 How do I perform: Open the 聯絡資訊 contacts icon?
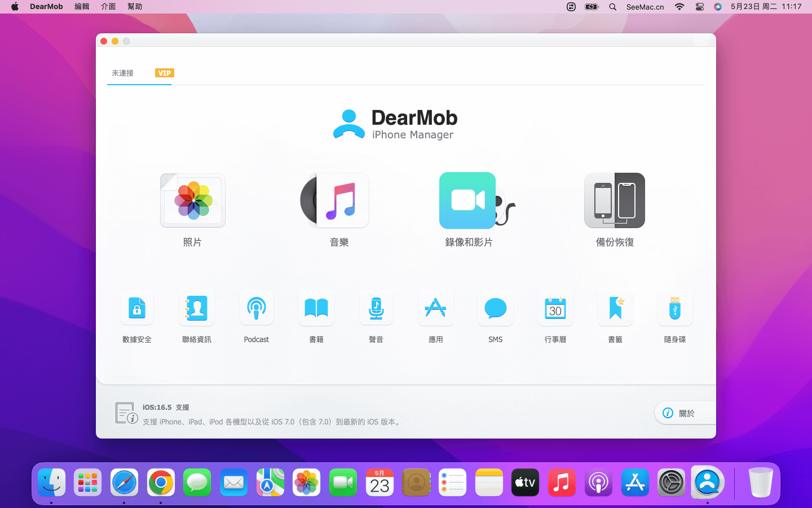tap(197, 308)
